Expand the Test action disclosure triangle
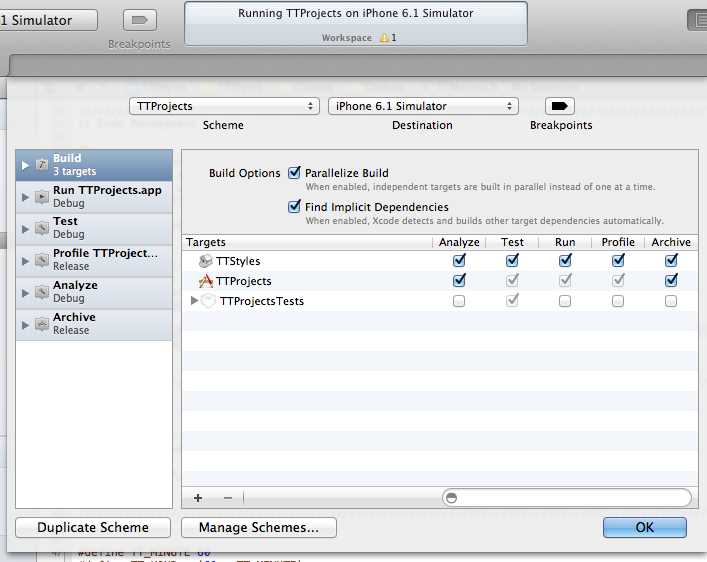The image size is (707, 562). click(25, 229)
